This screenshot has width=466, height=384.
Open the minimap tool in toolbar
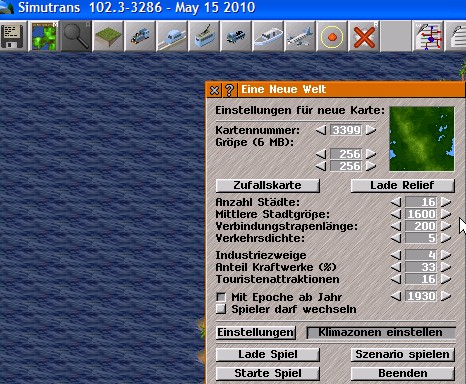(44, 36)
